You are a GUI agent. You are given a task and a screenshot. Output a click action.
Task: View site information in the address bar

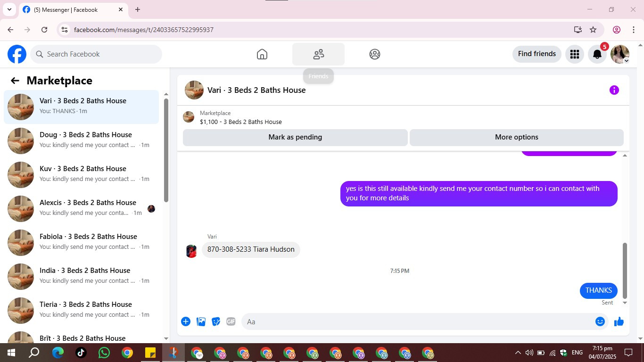[x=65, y=30]
